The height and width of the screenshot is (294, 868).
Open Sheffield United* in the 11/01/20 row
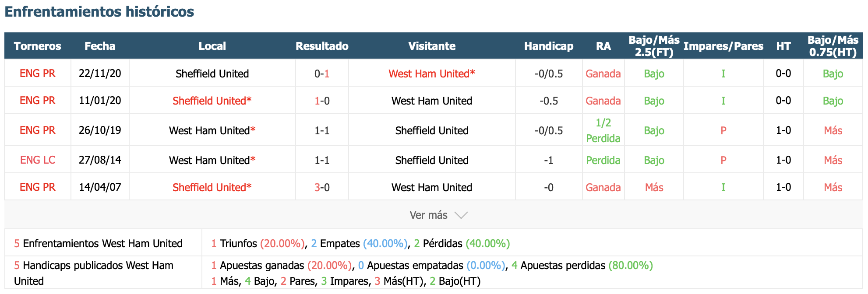point(212,101)
